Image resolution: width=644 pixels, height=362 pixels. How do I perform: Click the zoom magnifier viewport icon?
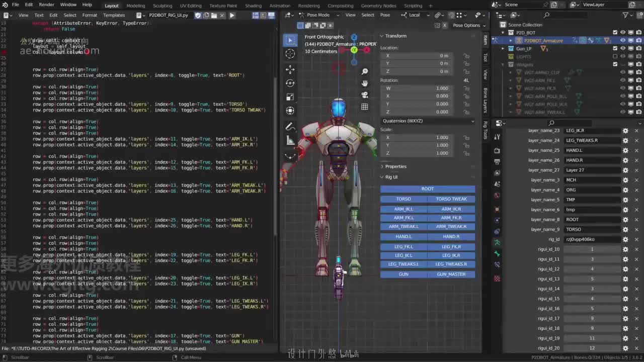(365, 71)
